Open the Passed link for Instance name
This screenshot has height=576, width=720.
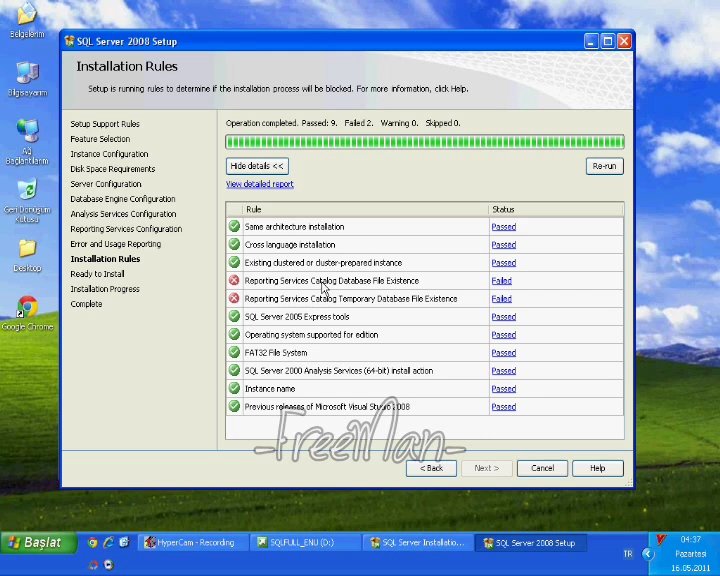504,389
